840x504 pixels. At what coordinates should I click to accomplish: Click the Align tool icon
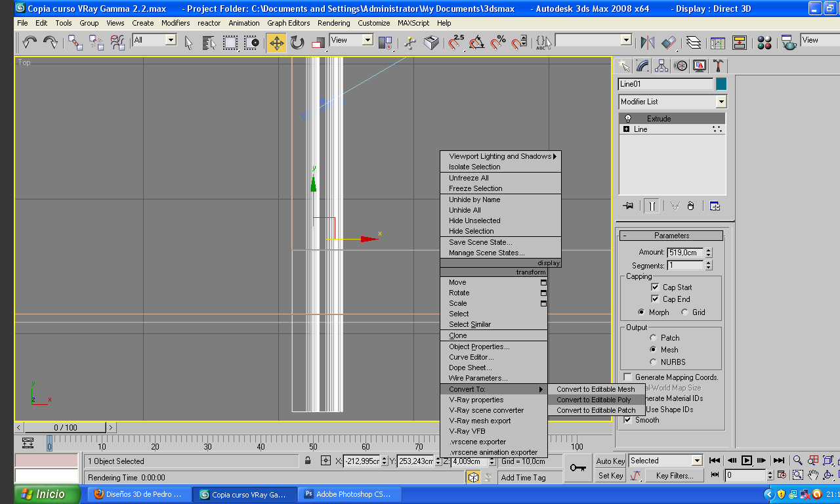[669, 43]
